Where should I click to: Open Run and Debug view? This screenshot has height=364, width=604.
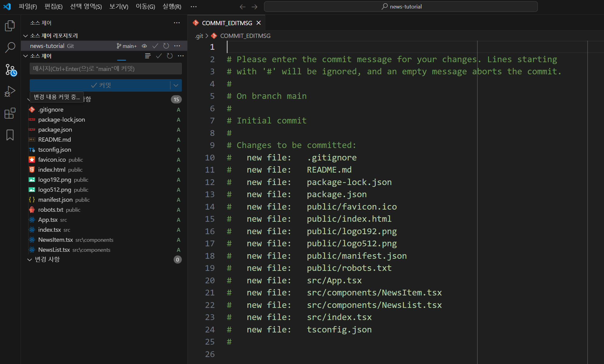tap(10, 91)
